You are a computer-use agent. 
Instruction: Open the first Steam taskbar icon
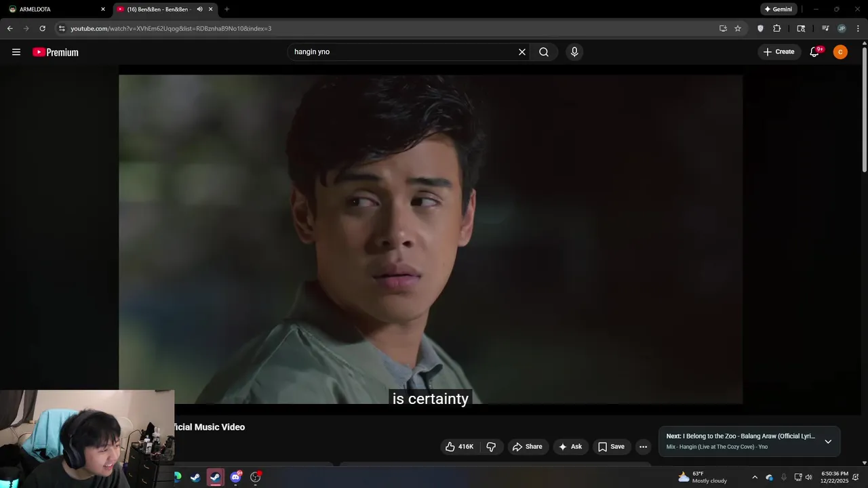195,477
